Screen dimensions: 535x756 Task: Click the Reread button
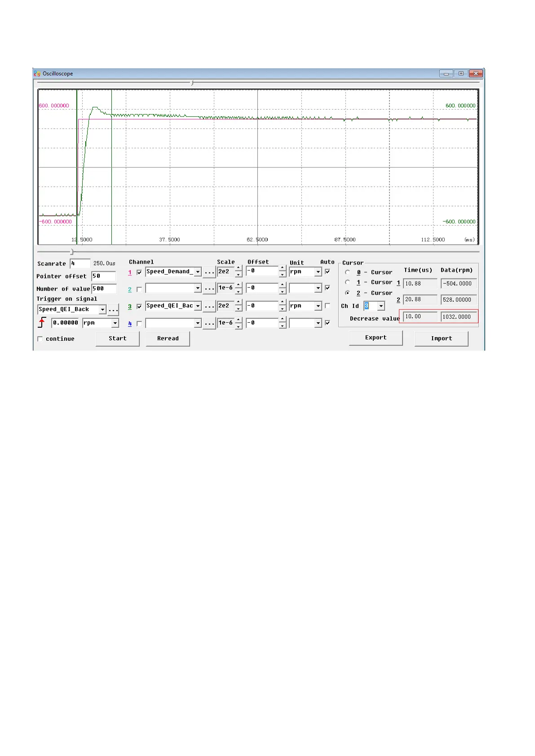click(168, 338)
